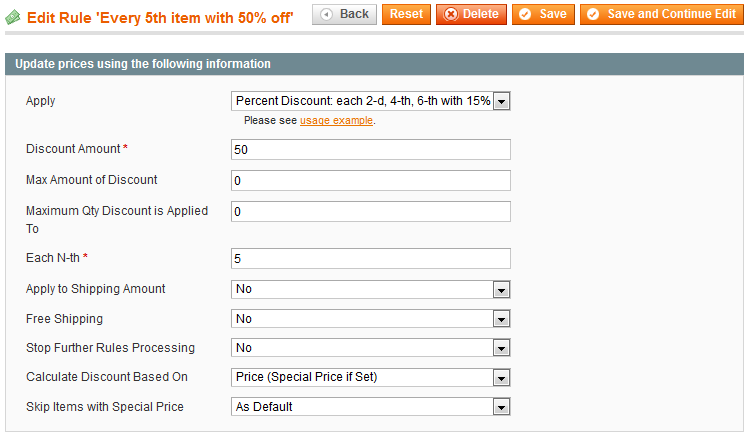Expand the Skip Items with Special Price dropdown

point(371,407)
